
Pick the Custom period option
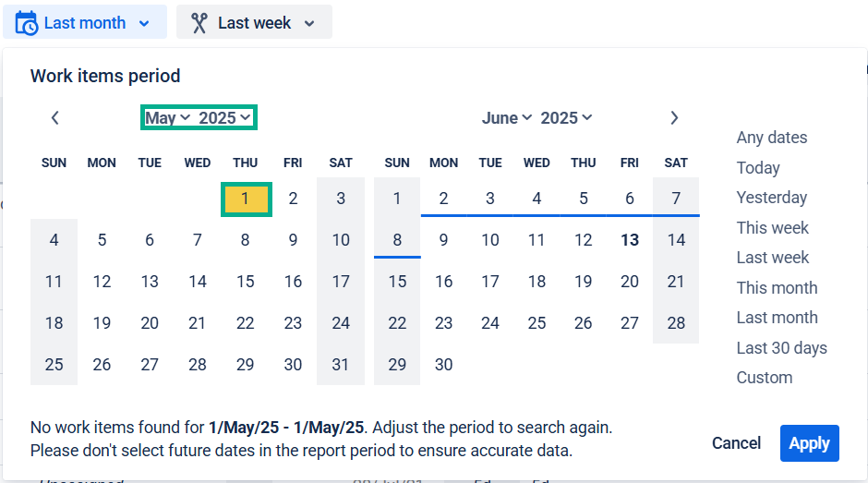(764, 378)
